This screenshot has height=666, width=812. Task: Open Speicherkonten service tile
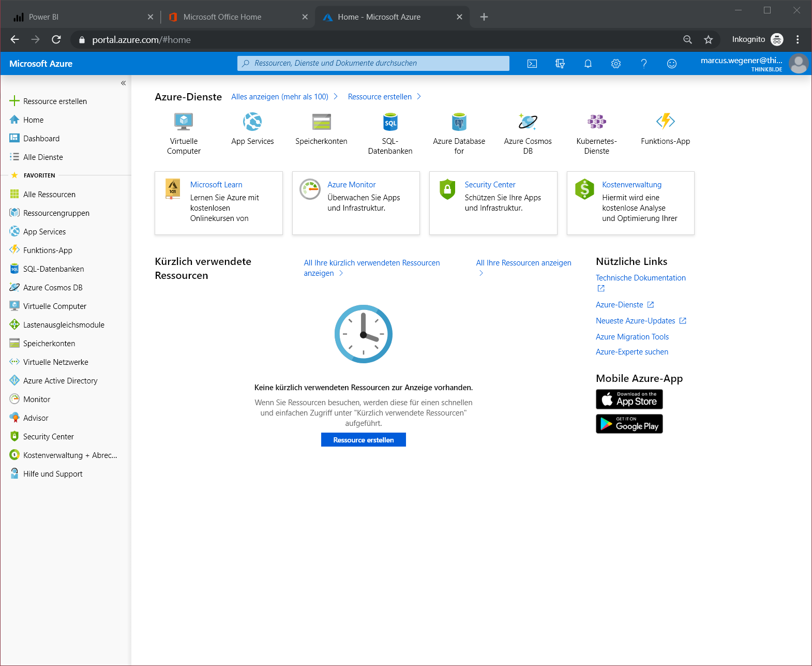tap(321, 129)
